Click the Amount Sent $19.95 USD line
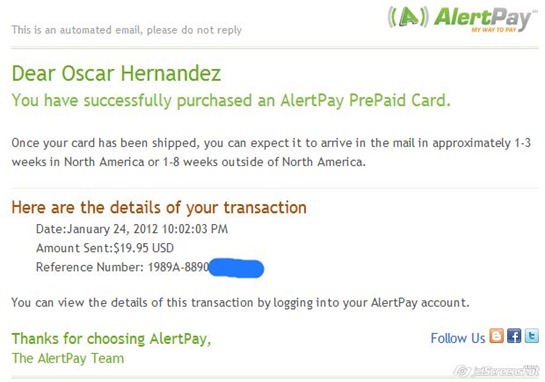This screenshot has height=382, width=545. (x=105, y=248)
